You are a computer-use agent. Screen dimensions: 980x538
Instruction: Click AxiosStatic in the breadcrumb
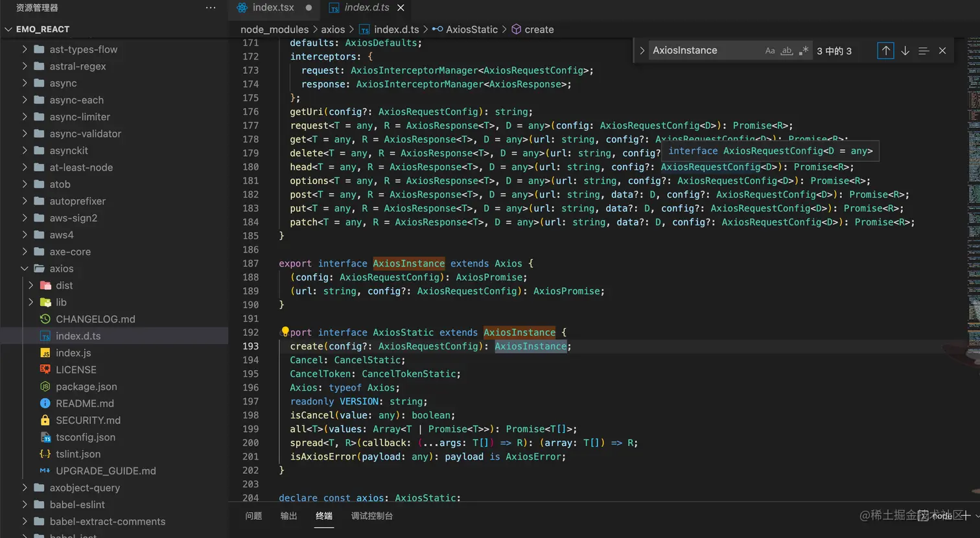click(x=471, y=29)
